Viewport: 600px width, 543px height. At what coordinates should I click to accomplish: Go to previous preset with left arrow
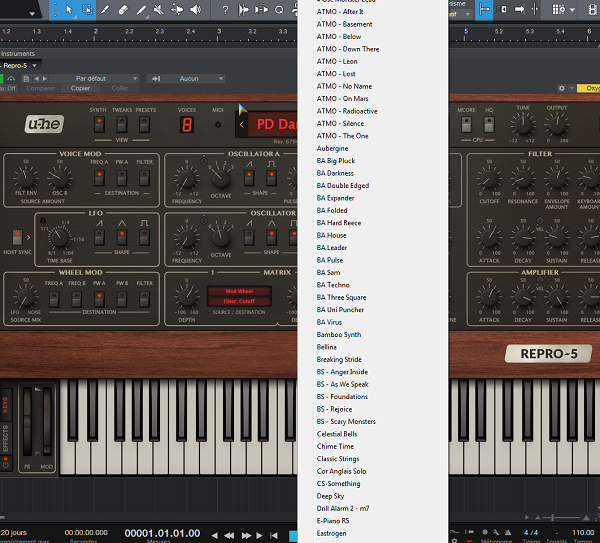36,79
